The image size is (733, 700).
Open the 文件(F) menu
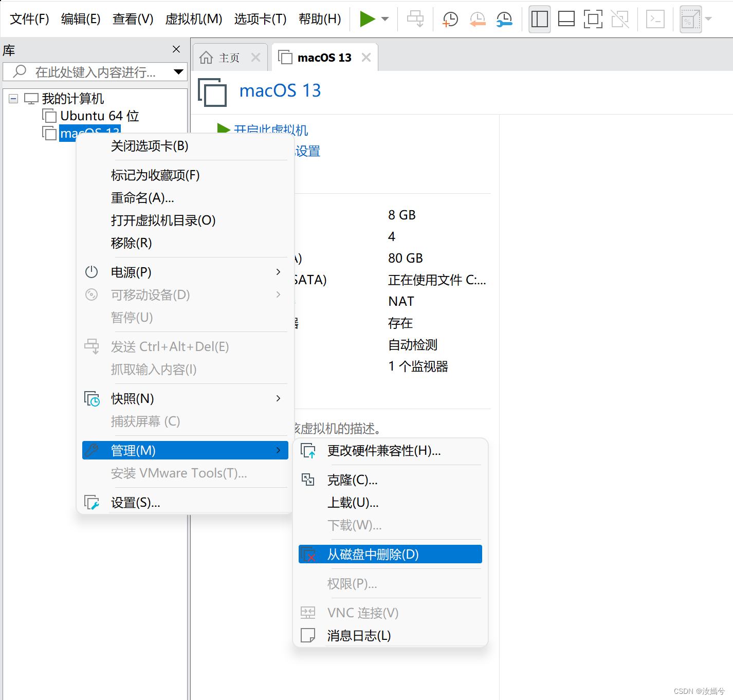coord(29,19)
